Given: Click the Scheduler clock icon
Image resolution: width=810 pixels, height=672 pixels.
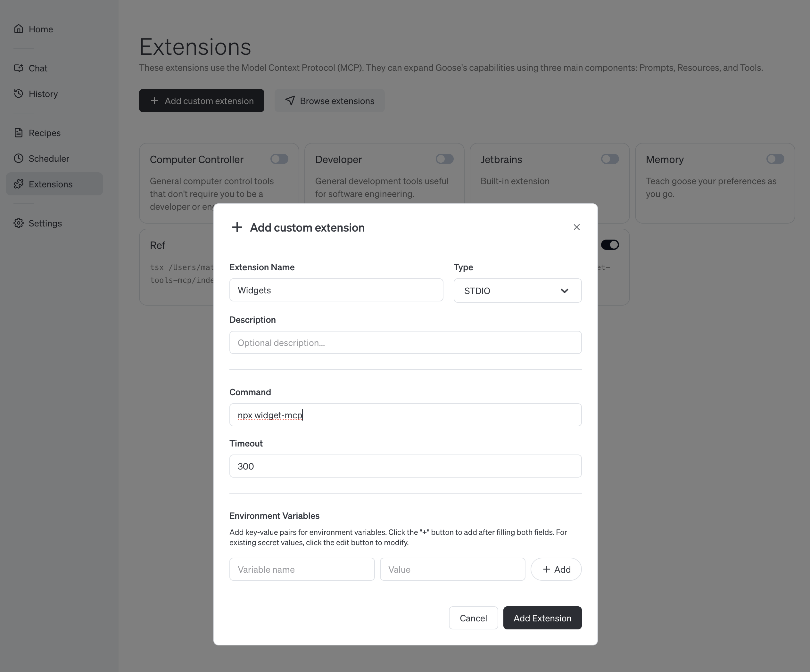Looking at the screenshot, I should click(19, 159).
